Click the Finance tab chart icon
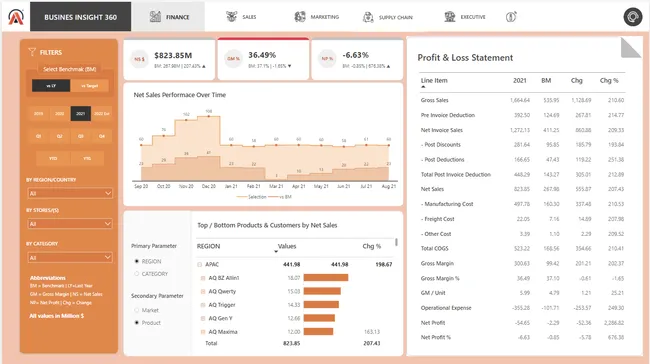The width and height of the screenshot is (650, 364). (x=155, y=17)
